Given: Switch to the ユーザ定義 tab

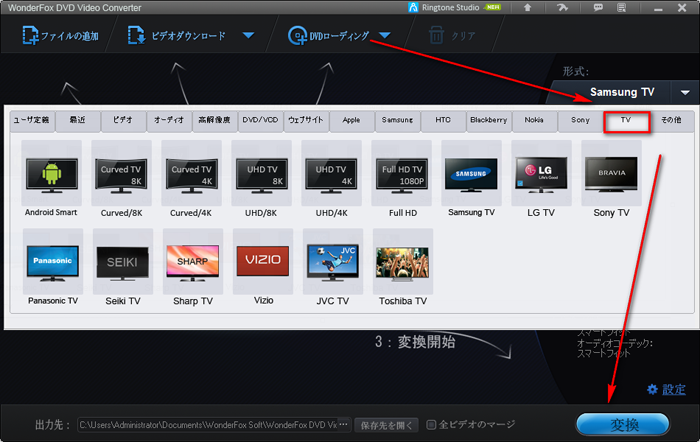Looking at the screenshot, I should 32,121.
